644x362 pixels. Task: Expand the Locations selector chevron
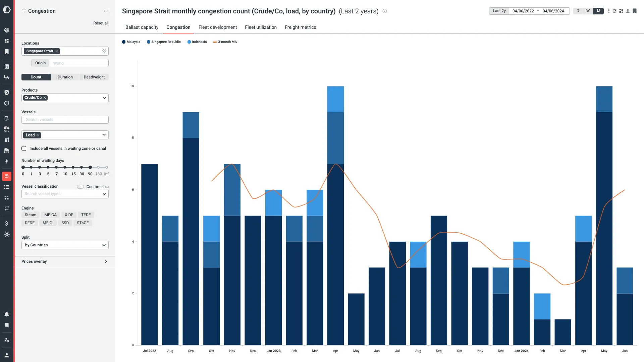[x=104, y=51]
